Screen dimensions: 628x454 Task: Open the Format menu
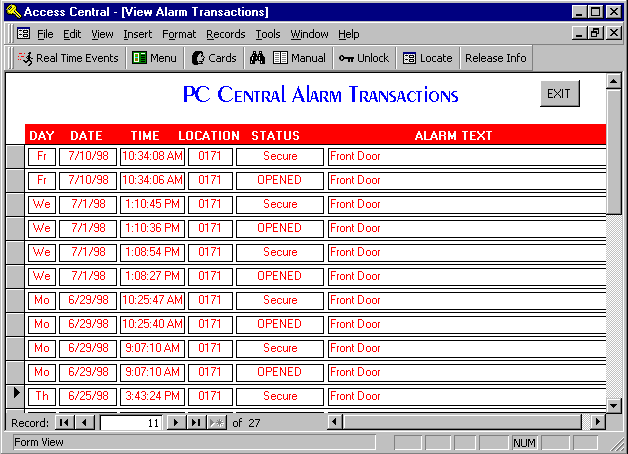pyautogui.click(x=179, y=34)
